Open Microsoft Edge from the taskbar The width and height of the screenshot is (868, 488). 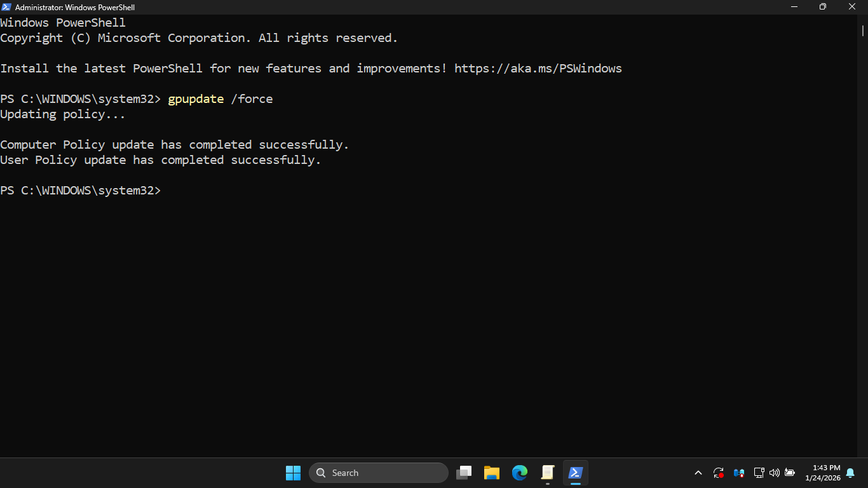pos(520,473)
